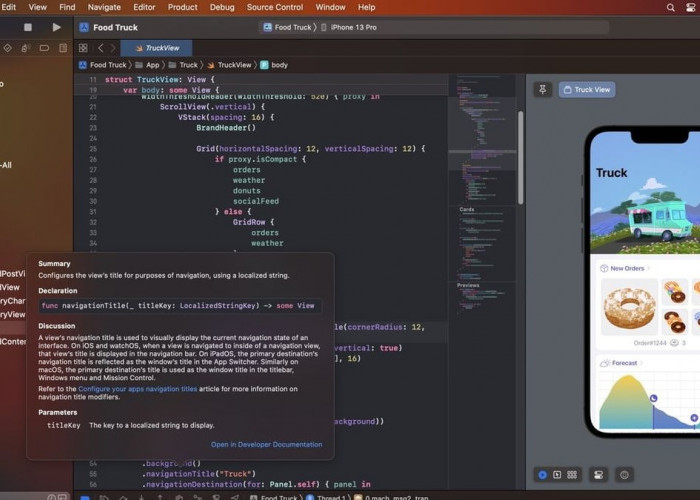Open the Navigate menu
The width and height of the screenshot is (700, 500).
pyautogui.click(x=104, y=7)
